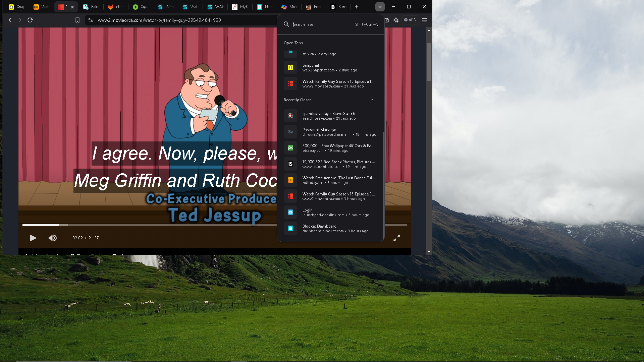Switch to the HD 'Watc' tab

[x=42, y=7]
